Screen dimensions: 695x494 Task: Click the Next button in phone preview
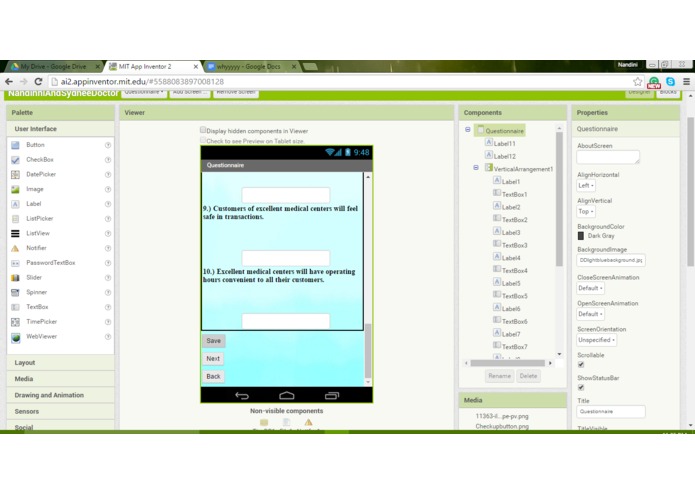[x=213, y=358]
